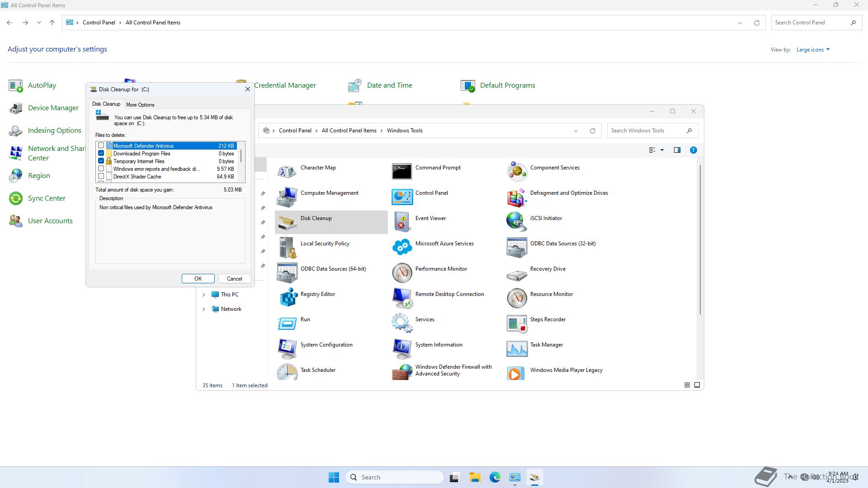Toggle preview pane in Windows Tools
Screen dimensions: 868x488
click(x=677, y=150)
